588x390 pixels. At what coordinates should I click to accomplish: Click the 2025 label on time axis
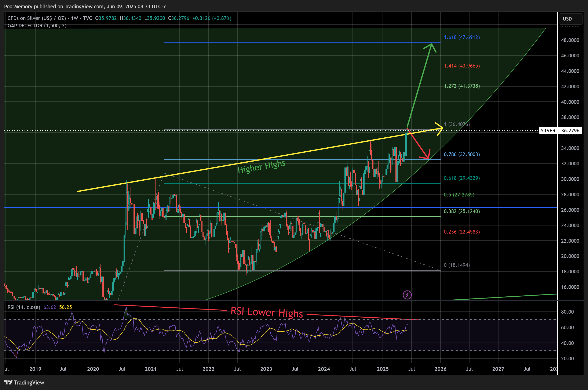tap(383, 369)
